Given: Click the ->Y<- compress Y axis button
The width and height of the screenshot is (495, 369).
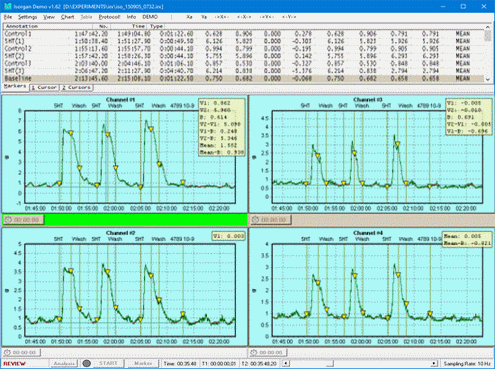Looking at the screenshot, I should (266, 17).
